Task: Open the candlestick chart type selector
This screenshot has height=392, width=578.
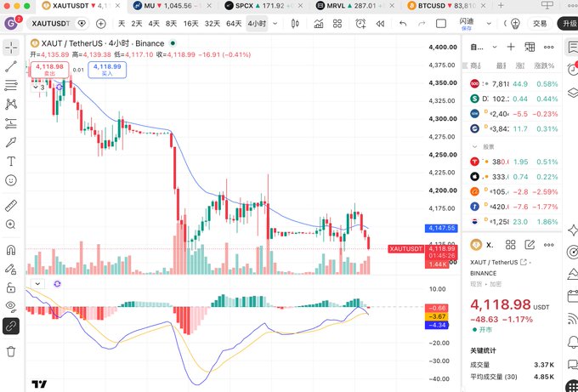Action: click(295, 24)
